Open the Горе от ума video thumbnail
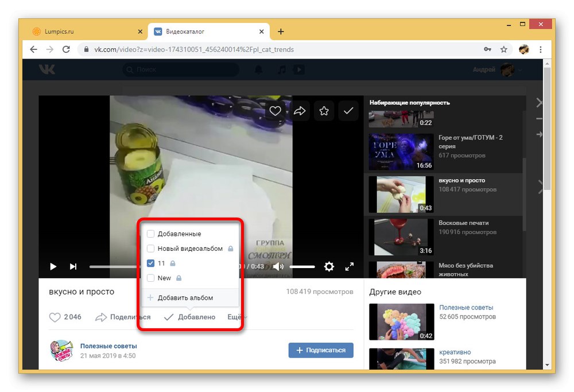This screenshot has height=392, width=574. click(x=401, y=152)
